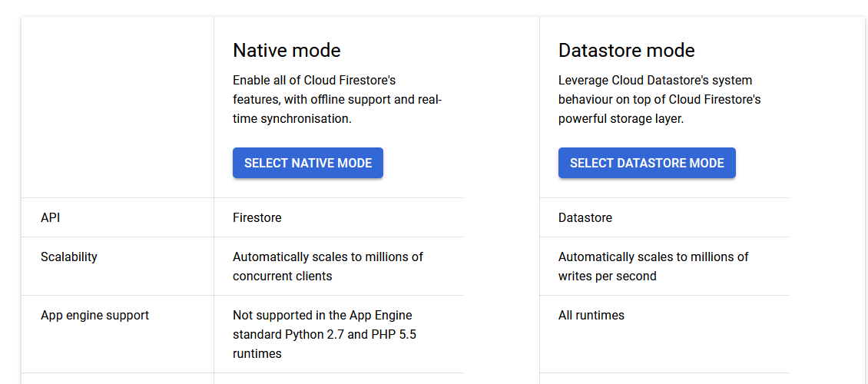The width and height of the screenshot is (868, 384).
Task: Click 'Automatically scales to millions of concurrent clients'
Action: [x=328, y=266]
